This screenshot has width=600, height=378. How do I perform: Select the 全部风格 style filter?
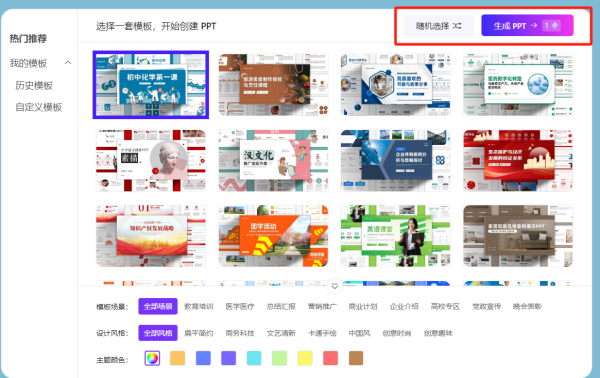click(158, 333)
